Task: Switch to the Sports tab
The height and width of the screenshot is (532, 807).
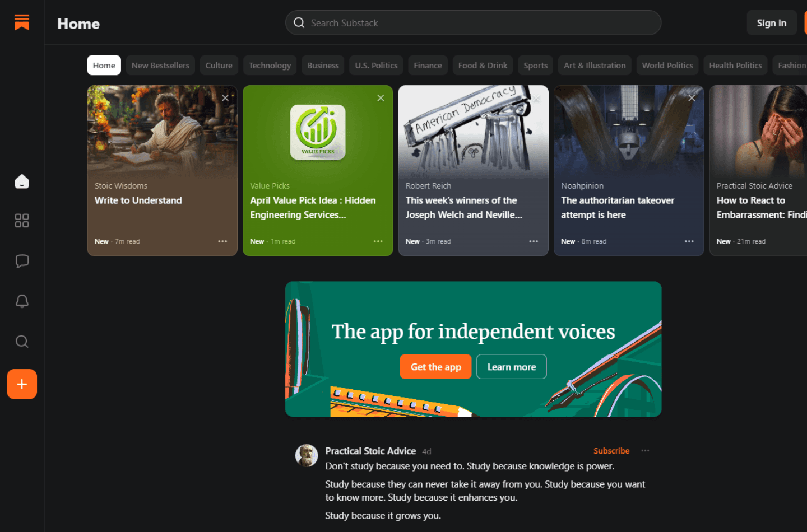Action: tap(536, 66)
